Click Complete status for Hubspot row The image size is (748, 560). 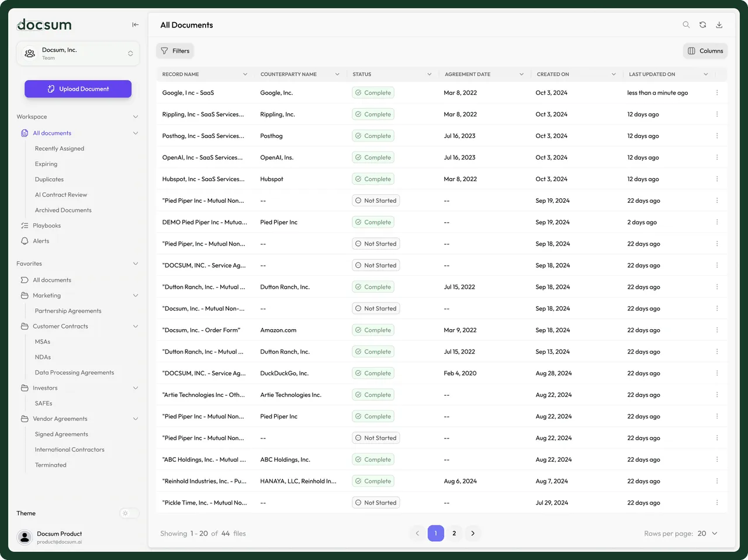point(373,179)
